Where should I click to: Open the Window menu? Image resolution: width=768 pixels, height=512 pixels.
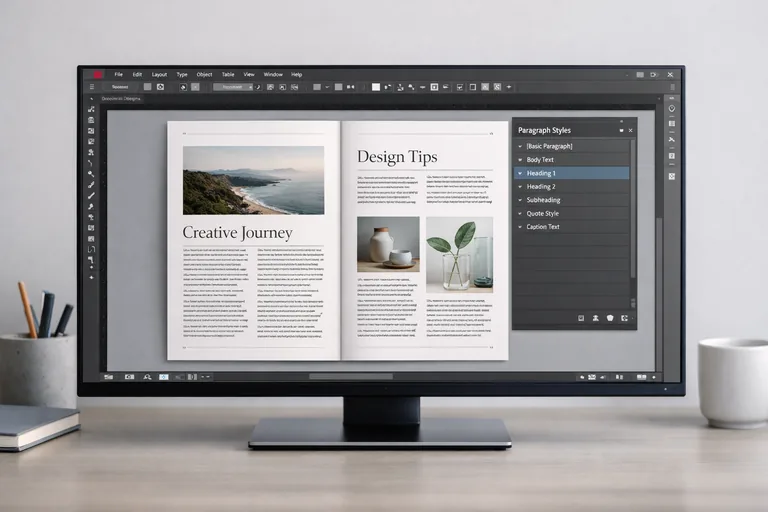coord(272,74)
